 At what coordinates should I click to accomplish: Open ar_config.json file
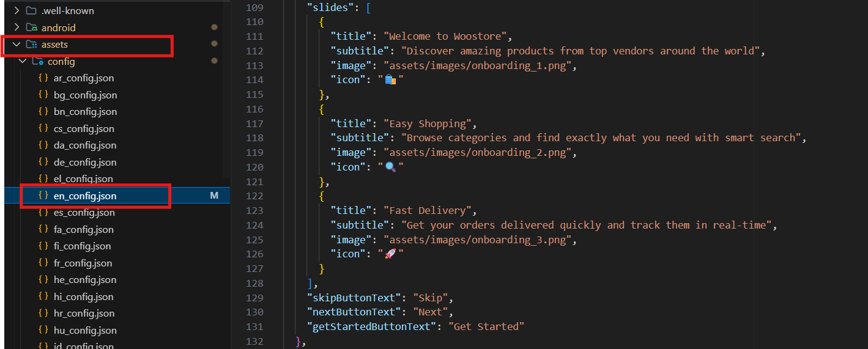84,78
